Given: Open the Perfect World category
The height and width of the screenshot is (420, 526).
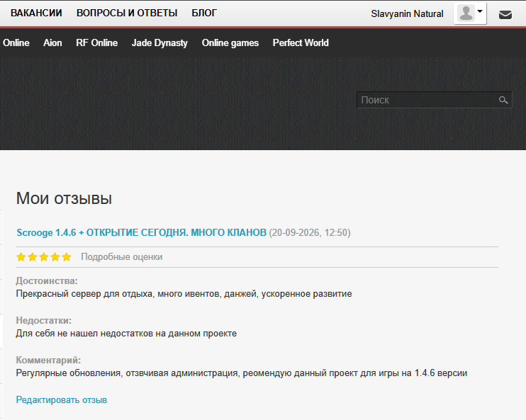Looking at the screenshot, I should (x=301, y=43).
